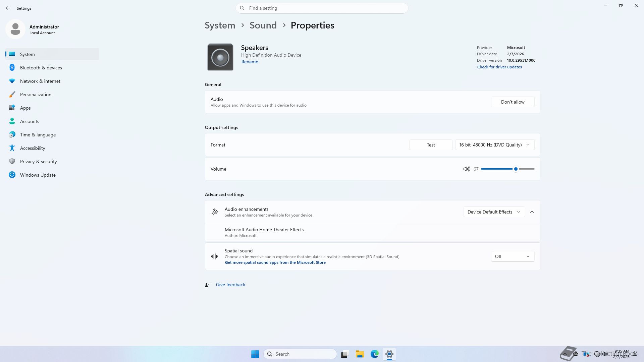644x362 pixels.
Task: Click the volume speaker mute icon
Action: pos(467,169)
